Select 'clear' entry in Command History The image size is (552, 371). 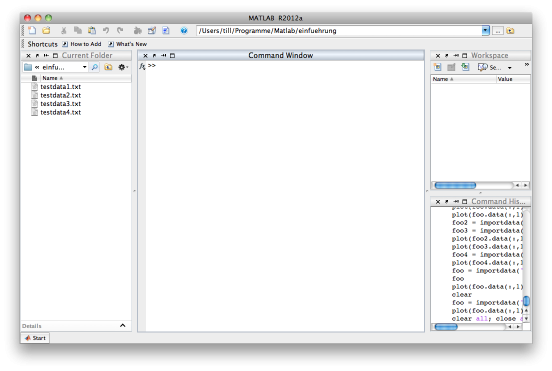(462, 295)
